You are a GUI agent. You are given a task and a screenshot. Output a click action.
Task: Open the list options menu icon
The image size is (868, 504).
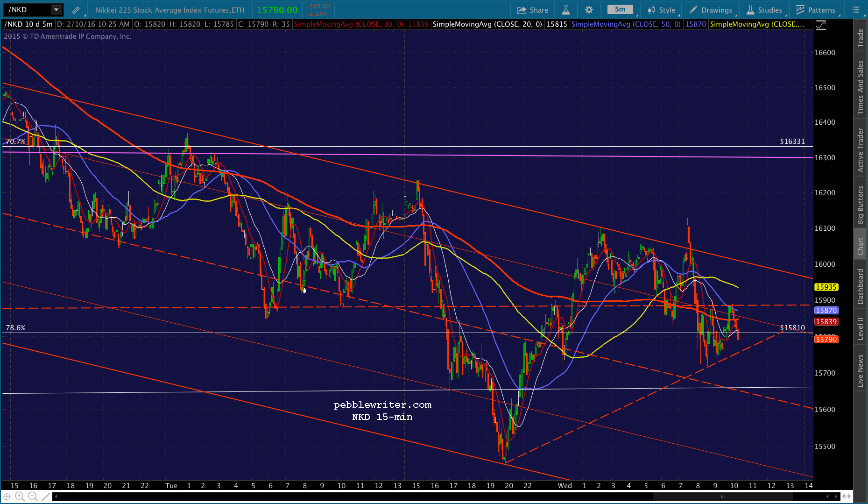click(855, 10)
